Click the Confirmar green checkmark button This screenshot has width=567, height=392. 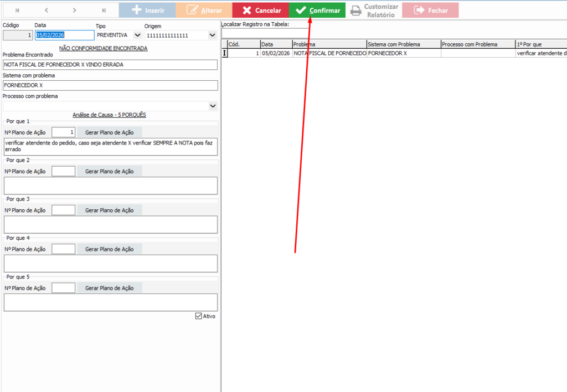pyautogui.click(x=317, y=10)
